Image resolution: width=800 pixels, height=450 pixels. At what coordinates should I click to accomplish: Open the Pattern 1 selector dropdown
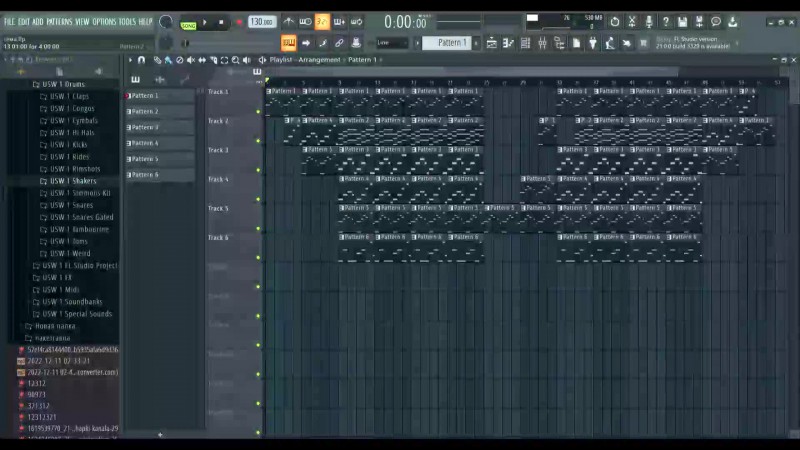click(x=449, y=43)
